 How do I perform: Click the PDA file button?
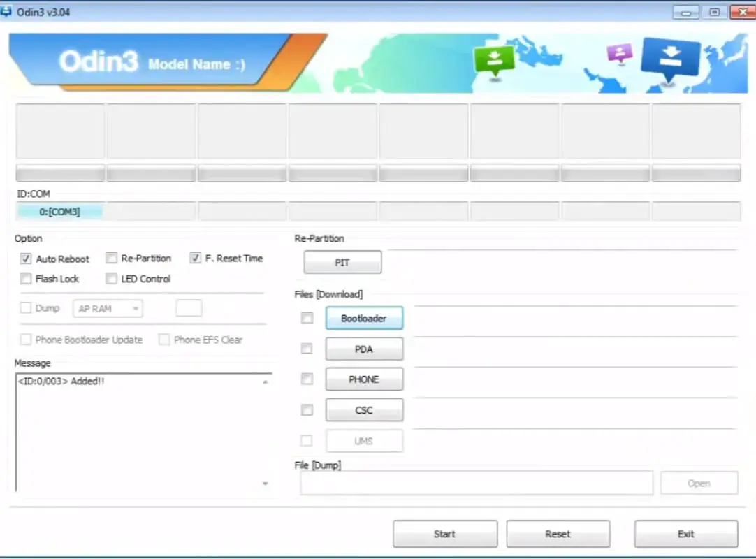coord(364,349)
